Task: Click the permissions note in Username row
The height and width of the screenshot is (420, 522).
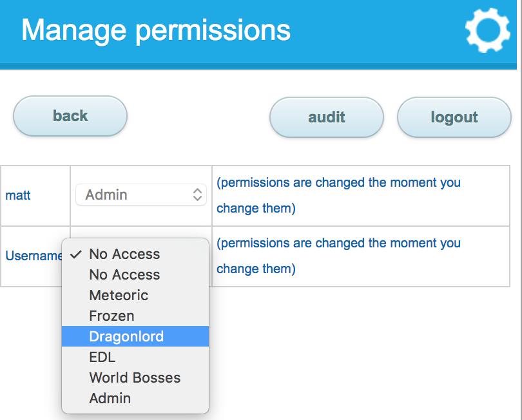Action: 338,256
